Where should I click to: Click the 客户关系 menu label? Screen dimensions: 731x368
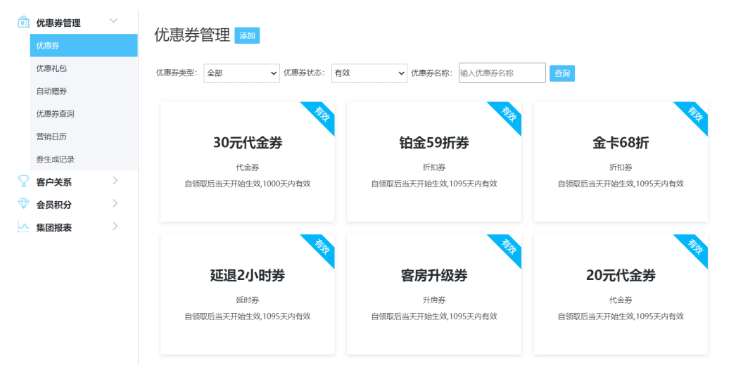(x=54, y=182)
